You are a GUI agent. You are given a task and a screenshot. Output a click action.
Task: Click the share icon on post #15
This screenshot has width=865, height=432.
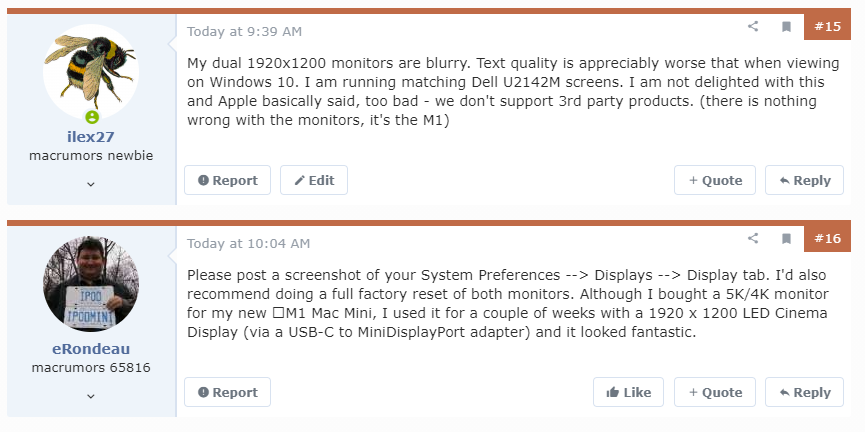pyautogui.click(x=753, y=27)
